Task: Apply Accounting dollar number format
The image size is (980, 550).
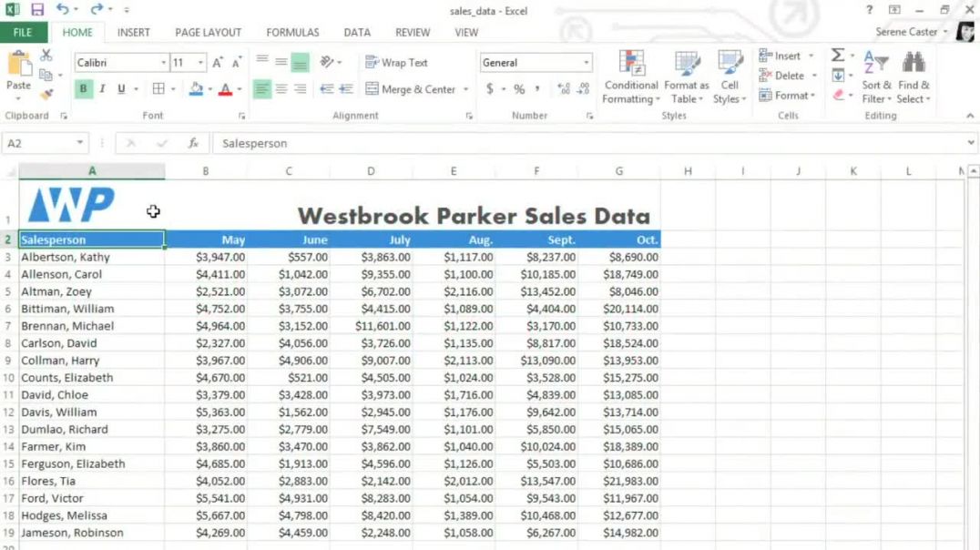Action: point(490,88)
